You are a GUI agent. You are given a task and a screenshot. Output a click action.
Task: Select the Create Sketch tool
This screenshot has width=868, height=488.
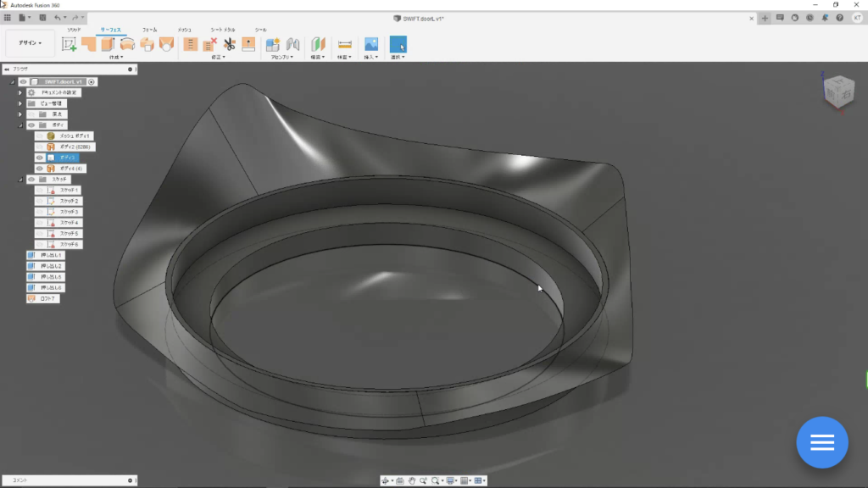(70, 44)
